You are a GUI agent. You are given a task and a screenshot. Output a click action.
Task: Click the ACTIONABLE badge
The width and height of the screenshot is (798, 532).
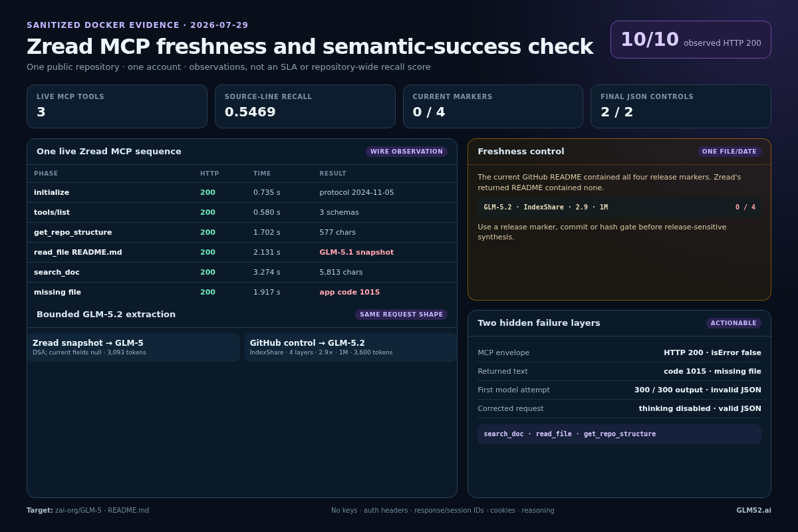(x=733, y=323)
